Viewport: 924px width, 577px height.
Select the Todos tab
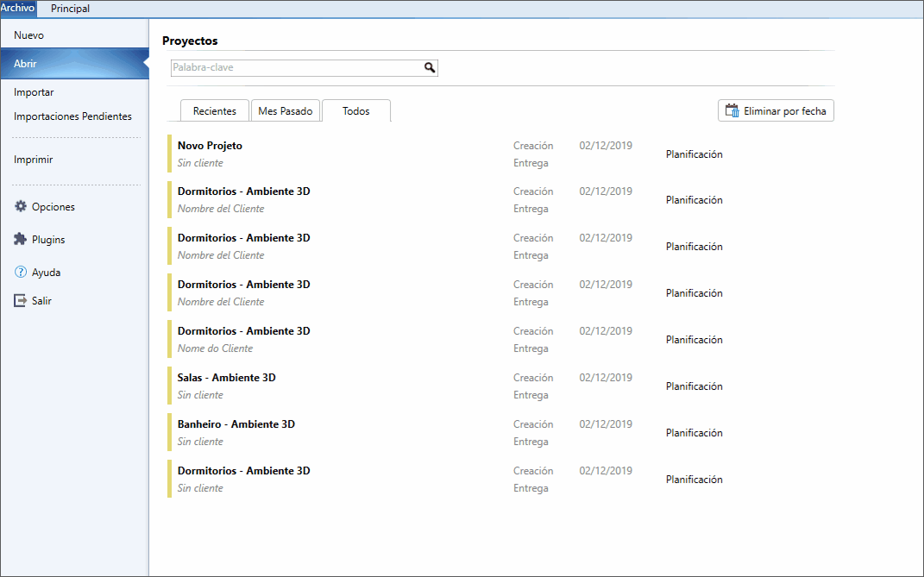pos(356,110)
